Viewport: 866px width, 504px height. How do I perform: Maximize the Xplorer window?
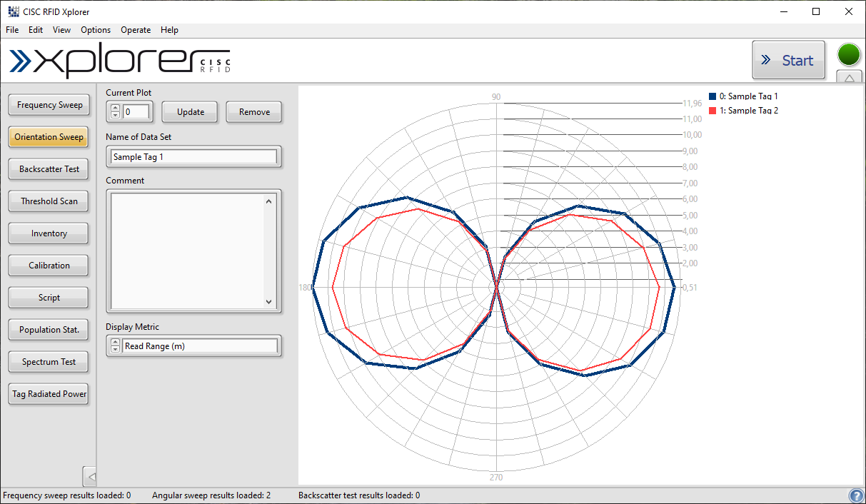coord(816,11)
